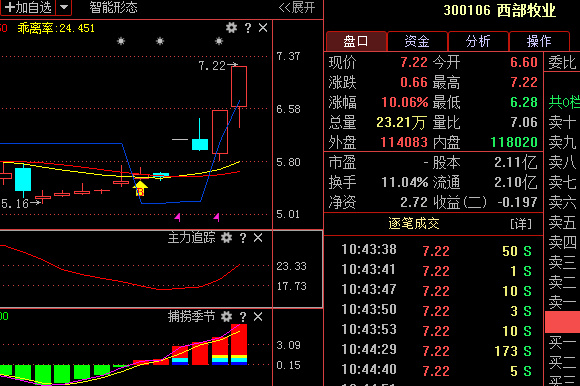Click the 最低 6.28 value

(x=524, y=102)
